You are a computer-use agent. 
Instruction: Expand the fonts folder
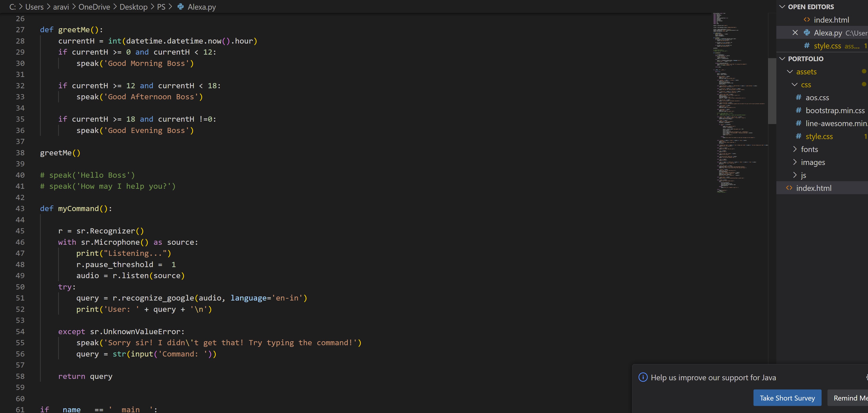pyautogui.click(x=795, y=149)
